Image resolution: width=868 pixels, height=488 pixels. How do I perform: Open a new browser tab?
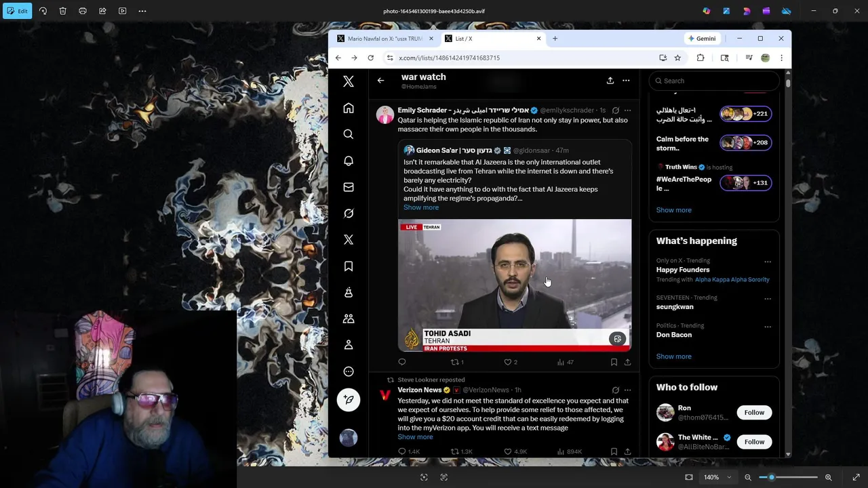coord(555,39)
